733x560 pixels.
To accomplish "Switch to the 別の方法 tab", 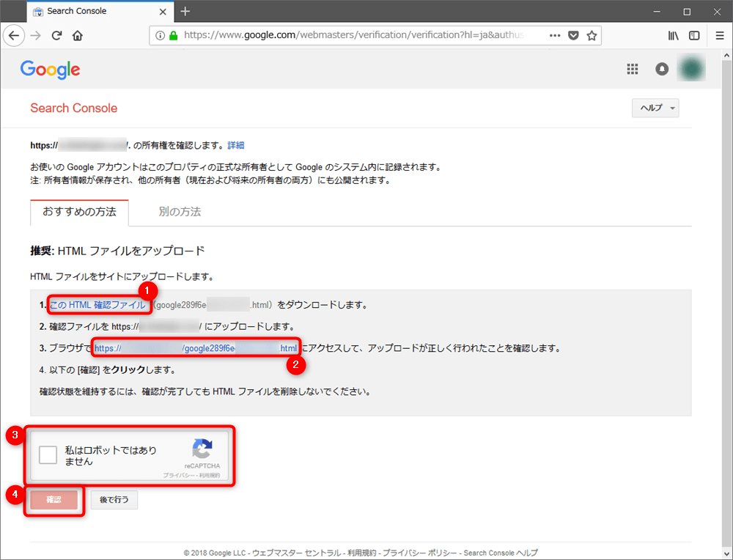I will pos(180,212).
